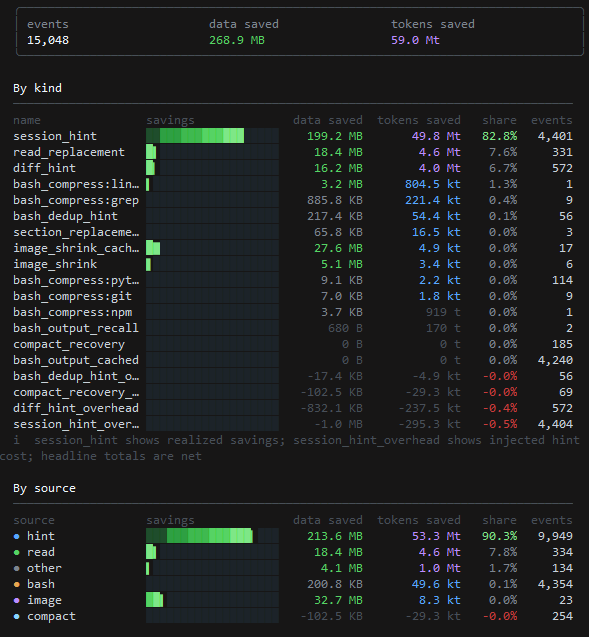This screenshot has width=589, height=637.
Task: Click the section_replaceme… row name
Action: pyautogui.click(x=76, y=232)
